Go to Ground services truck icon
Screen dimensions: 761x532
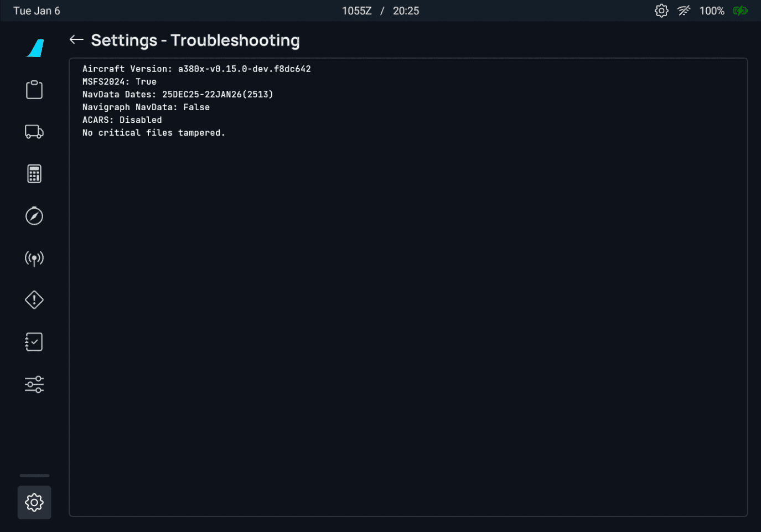(x=34, y=132)
